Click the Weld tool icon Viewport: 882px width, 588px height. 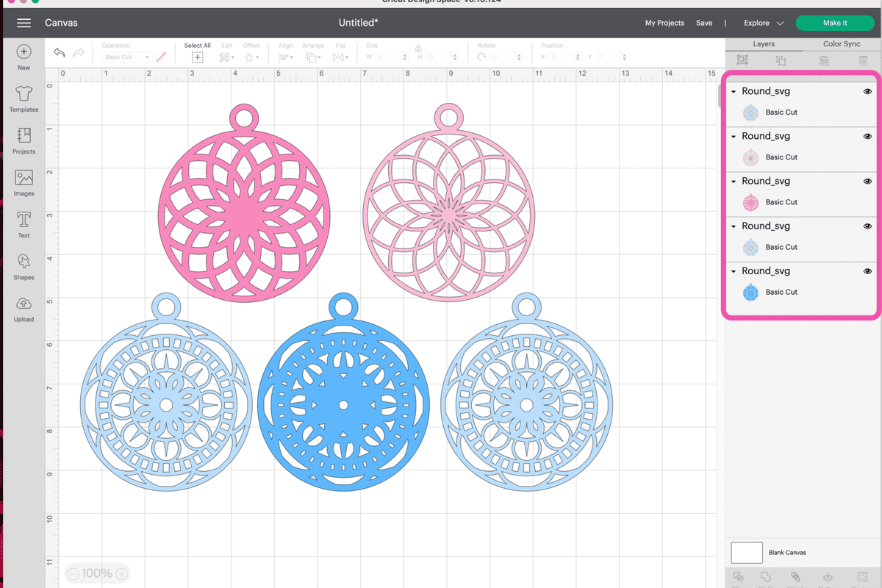pyautogui.click(x=766, y=577)
